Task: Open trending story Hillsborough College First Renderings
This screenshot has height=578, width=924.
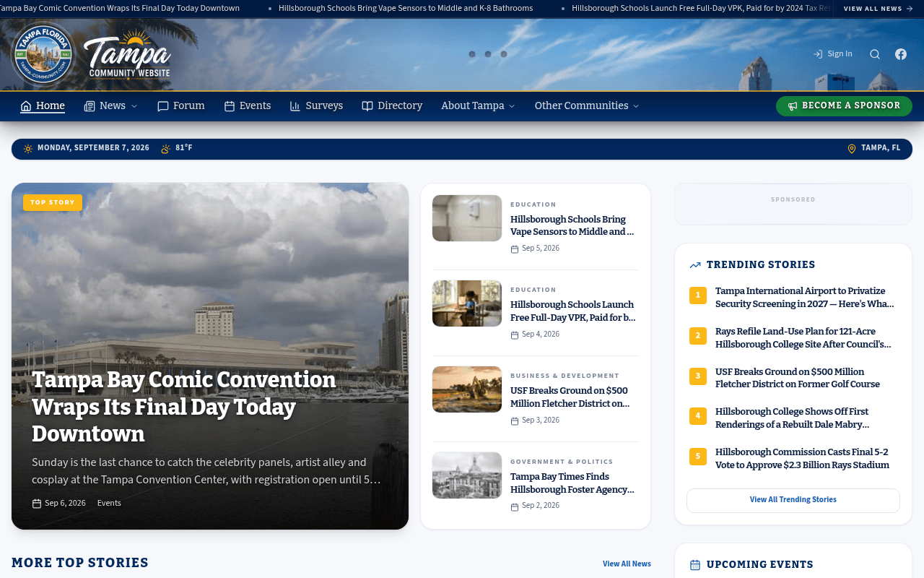Action: (x=793, y=419)
